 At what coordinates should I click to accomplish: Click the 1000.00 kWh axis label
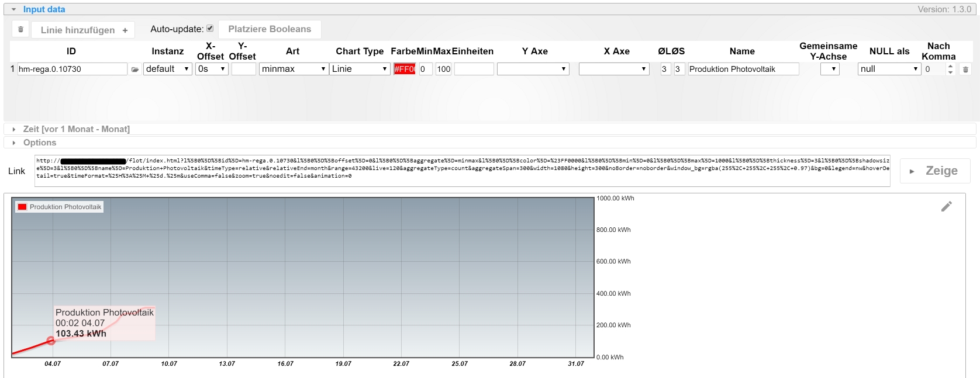(615, 199)
